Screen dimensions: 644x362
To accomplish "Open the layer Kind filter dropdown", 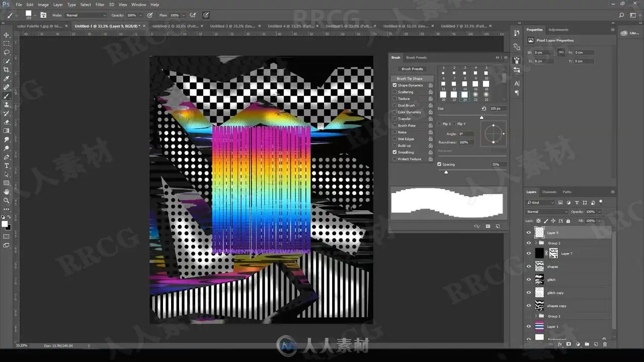I will 540,203.
